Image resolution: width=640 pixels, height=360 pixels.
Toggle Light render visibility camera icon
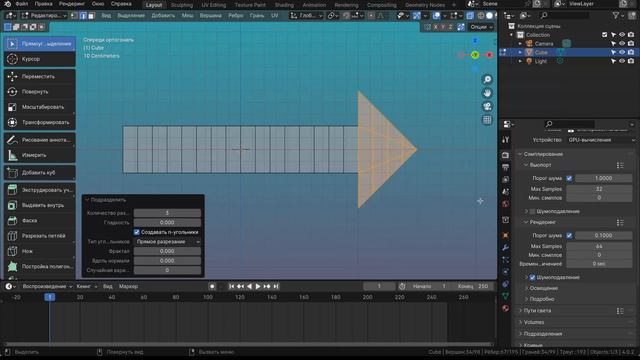(631, 61)
